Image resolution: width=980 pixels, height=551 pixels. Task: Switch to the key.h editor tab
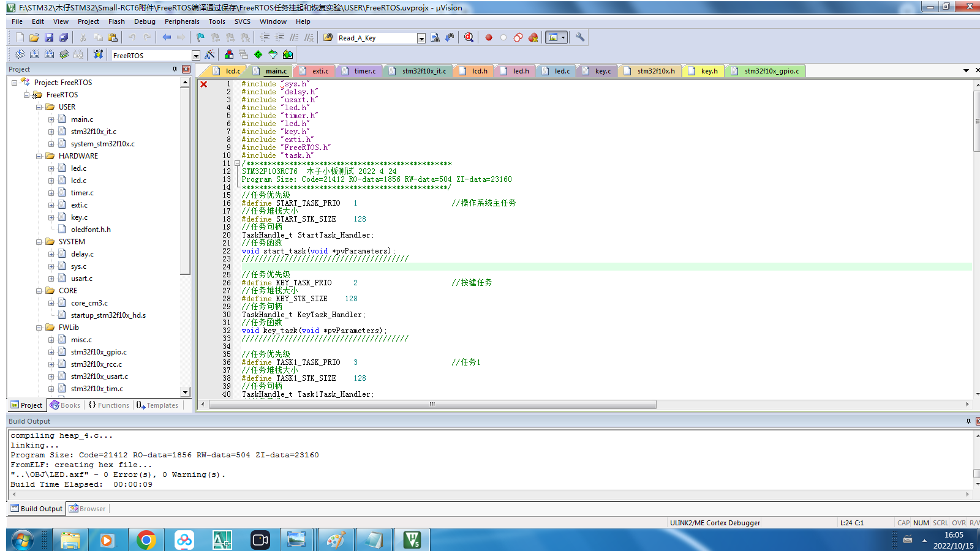click(x=704, y=71)
